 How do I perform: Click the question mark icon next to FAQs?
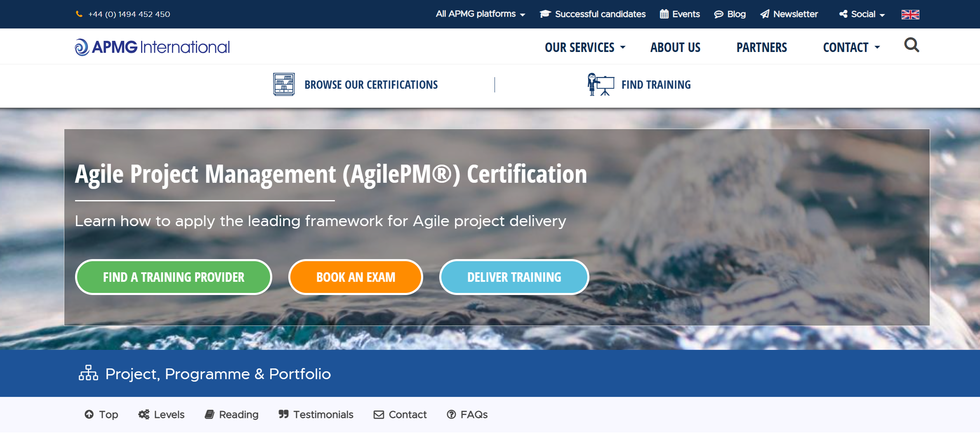452,414
